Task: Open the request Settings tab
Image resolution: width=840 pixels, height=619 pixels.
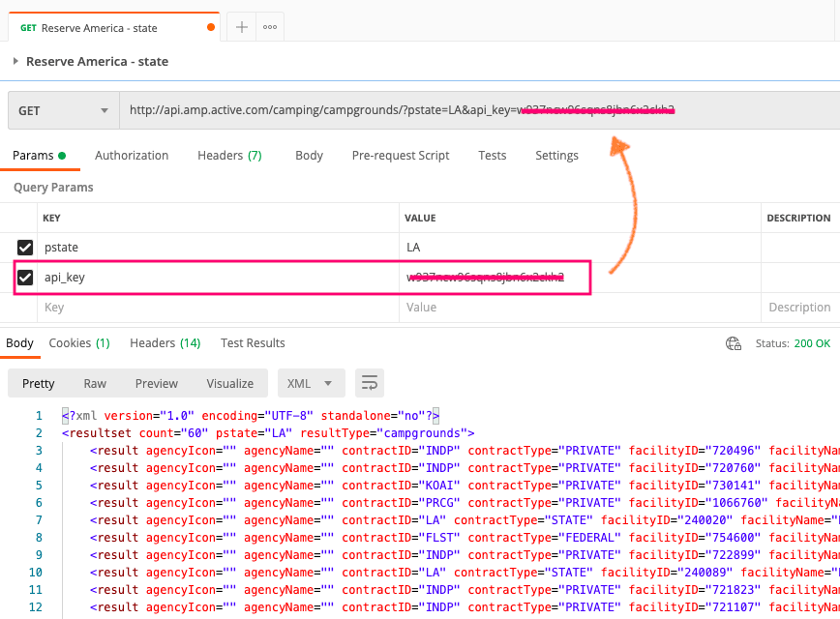Action: (x=556, y=156)
